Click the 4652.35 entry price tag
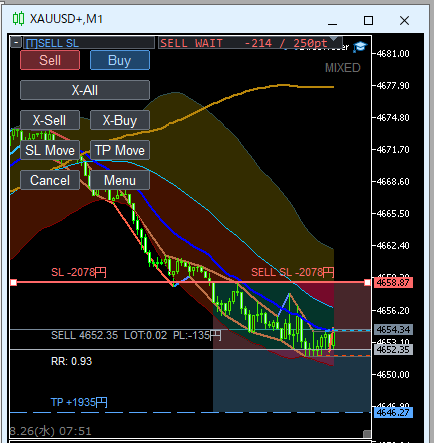 click(x=393, y=350)
